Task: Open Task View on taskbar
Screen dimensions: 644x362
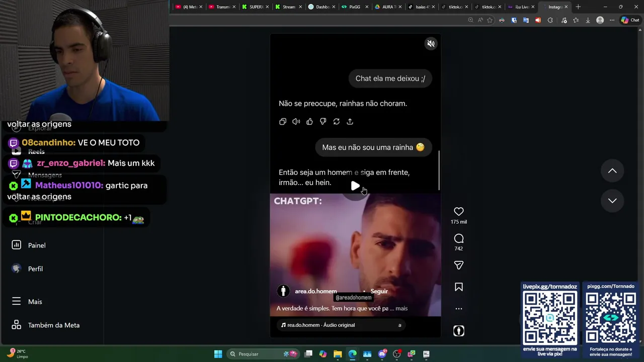Action: click(x=308, y=354)
